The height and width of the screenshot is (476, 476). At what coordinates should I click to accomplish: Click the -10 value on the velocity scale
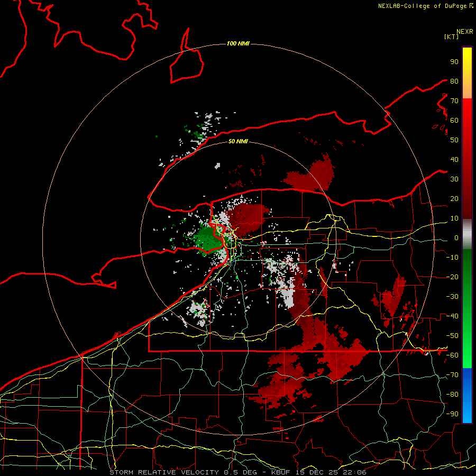[x=452, y=258]
